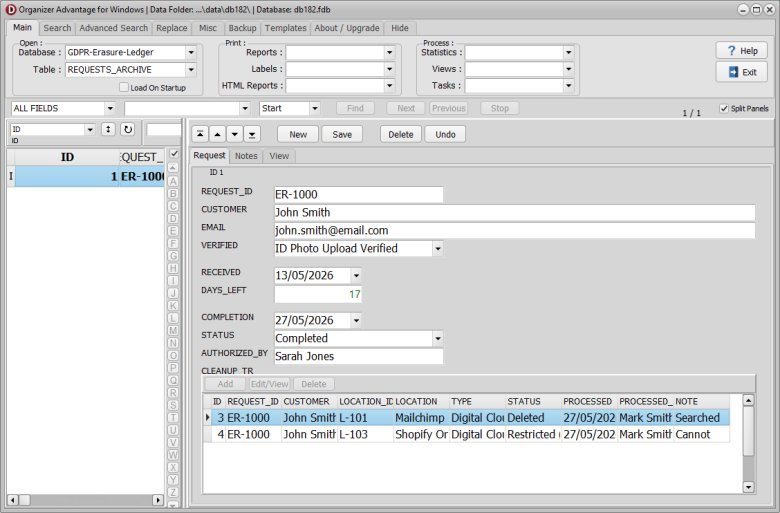Open the RECEIVED date picker dropdown

coord(356,275)
